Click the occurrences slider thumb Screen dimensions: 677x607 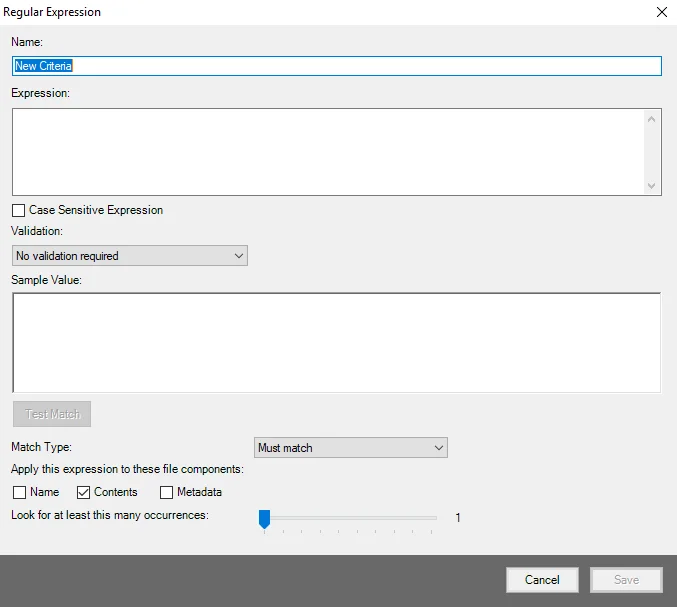(264, 519)
